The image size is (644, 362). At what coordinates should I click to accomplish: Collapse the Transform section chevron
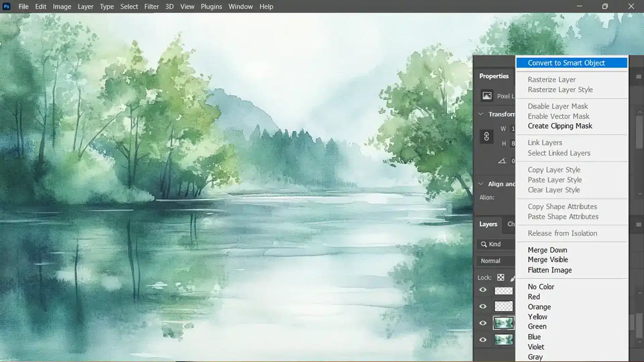(481, 114)
